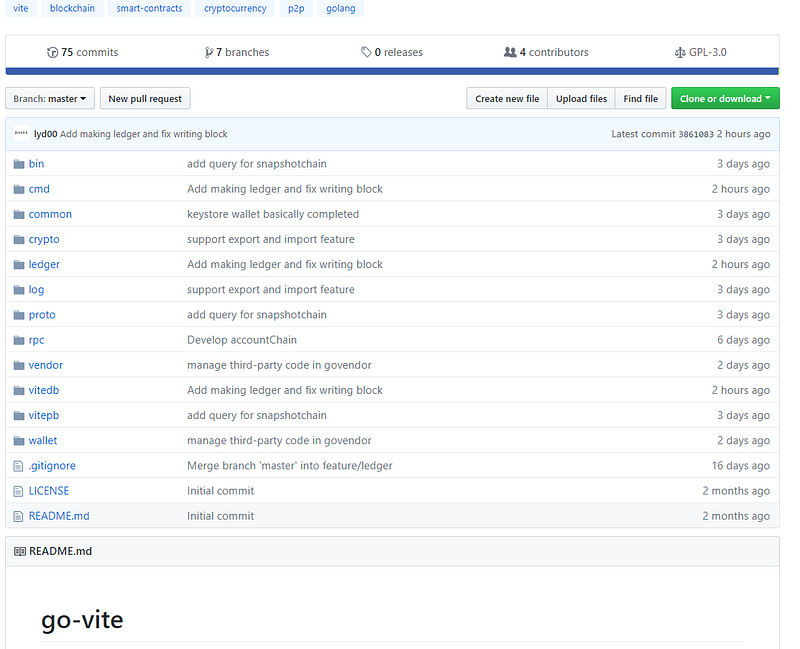This screenshot has width=800, height=649.
Task: Click the license scale icon
Action: [x=680, y=52]
